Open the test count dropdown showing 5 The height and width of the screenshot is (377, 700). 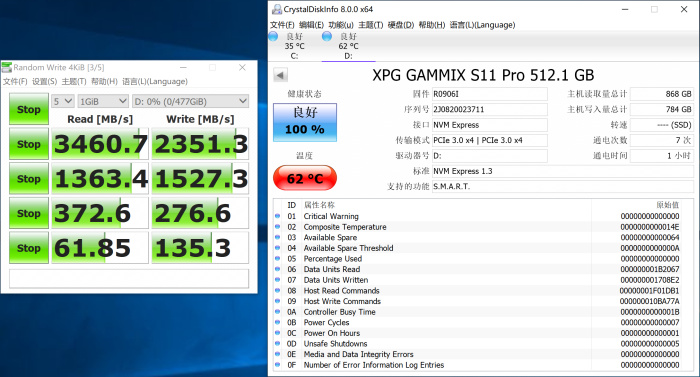coord(62,101)
